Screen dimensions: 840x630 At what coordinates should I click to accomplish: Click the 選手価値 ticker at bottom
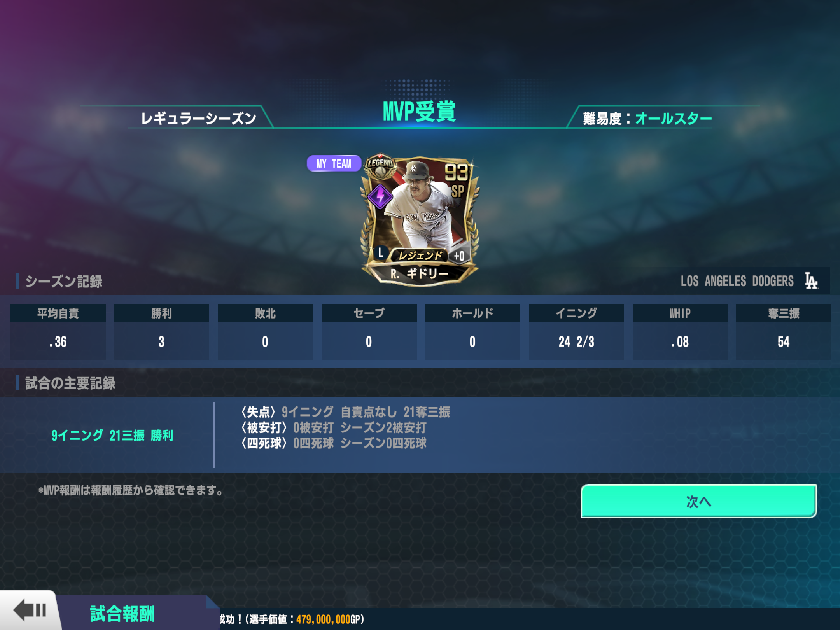[x=292, y=619]
